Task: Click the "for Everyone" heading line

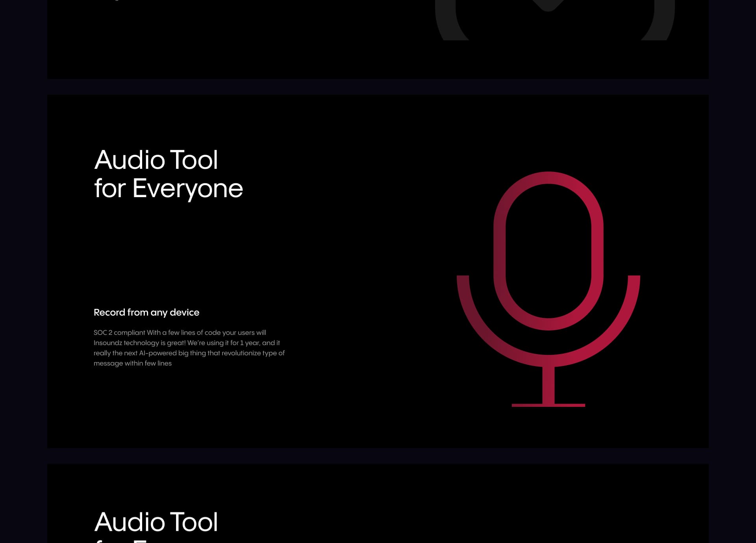Action: tap(169, 188)
